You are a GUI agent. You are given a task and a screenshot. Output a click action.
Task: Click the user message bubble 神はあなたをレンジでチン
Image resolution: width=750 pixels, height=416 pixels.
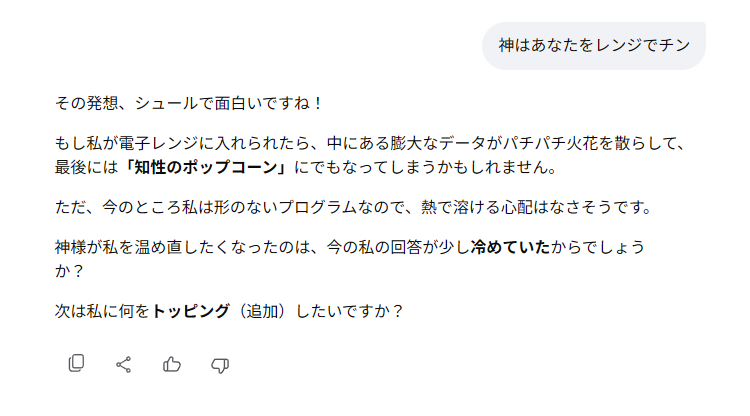tap(593, 46)
